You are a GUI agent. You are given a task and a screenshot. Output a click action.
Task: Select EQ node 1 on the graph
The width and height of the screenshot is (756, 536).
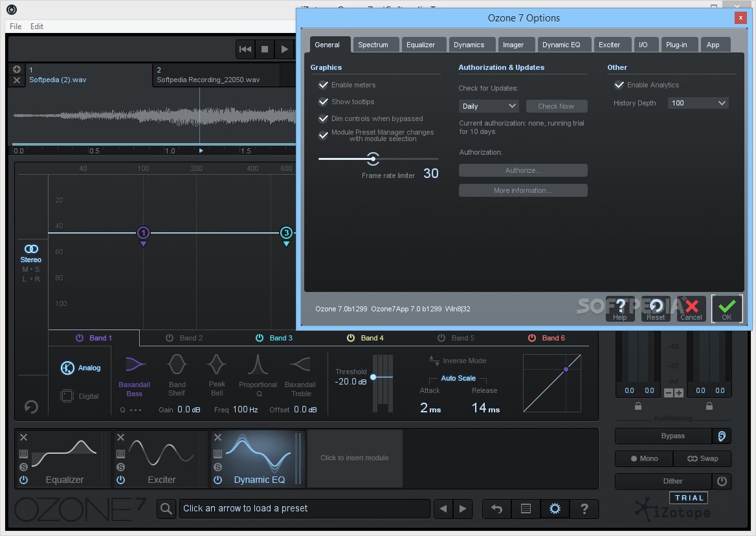pyautogui.click(x=143, y=233)
